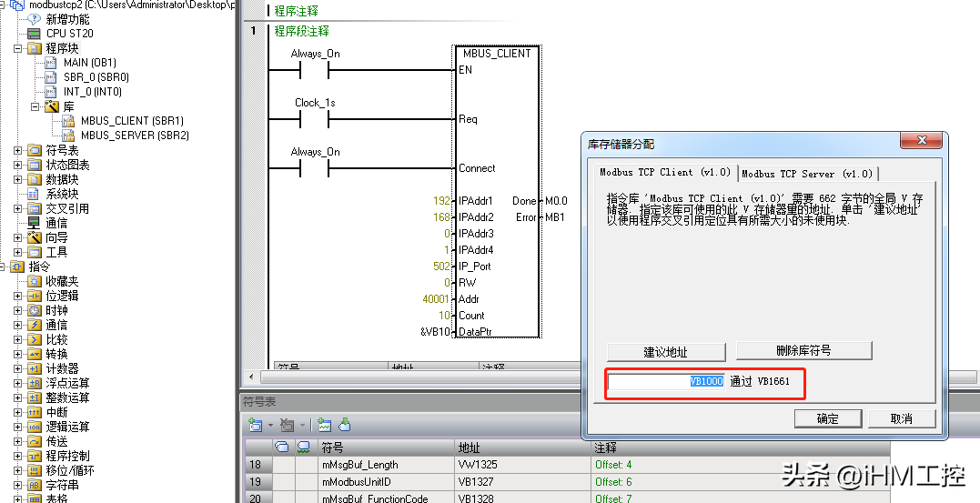980x503 pixels.
Task: Select MAIN (OB1) program block
Action: click(89, 63)
